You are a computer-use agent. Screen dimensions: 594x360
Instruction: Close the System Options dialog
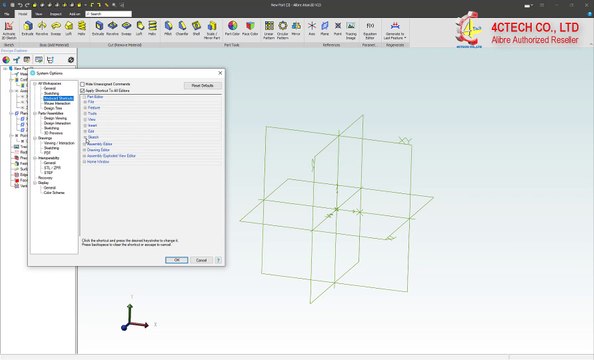220,73
